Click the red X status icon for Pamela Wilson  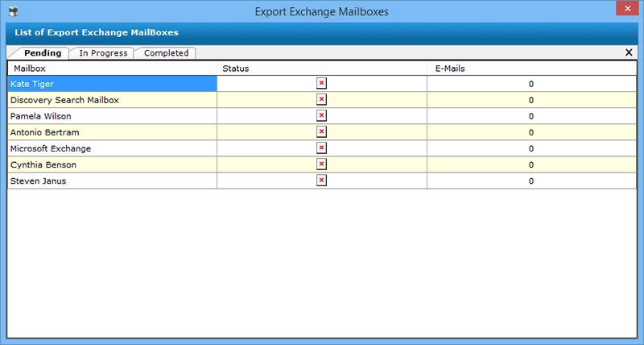click(x=321, y=115)
